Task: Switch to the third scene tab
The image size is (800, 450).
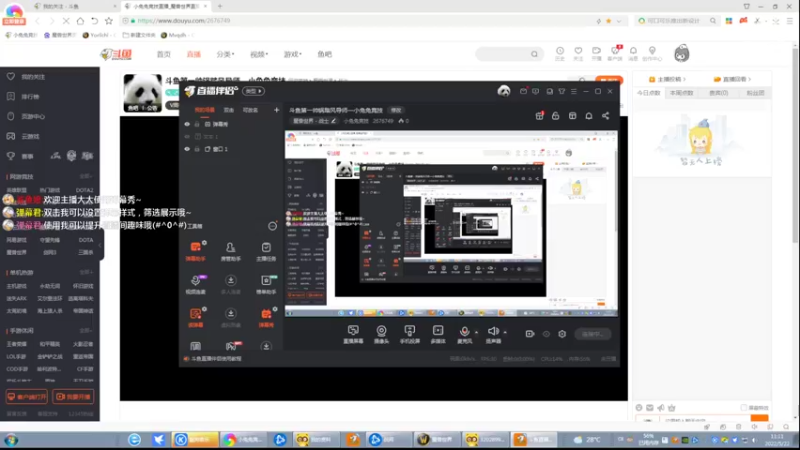Action: [250, 110]
